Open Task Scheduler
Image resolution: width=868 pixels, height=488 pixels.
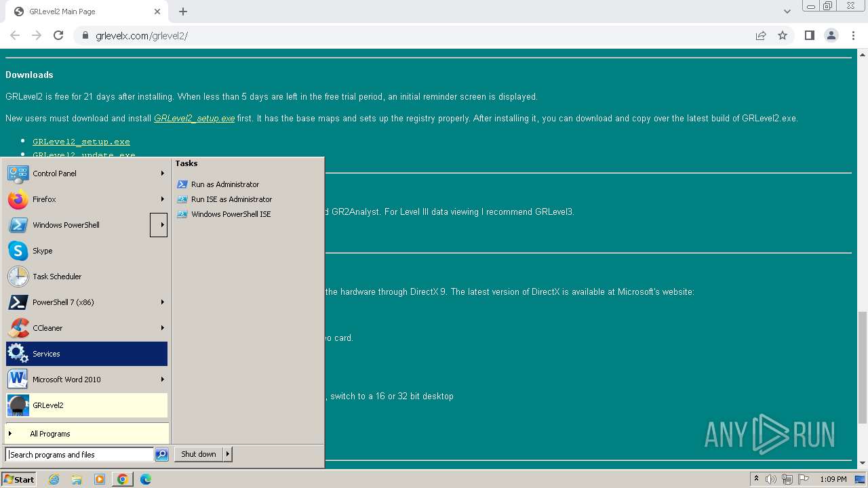point(86,277)
